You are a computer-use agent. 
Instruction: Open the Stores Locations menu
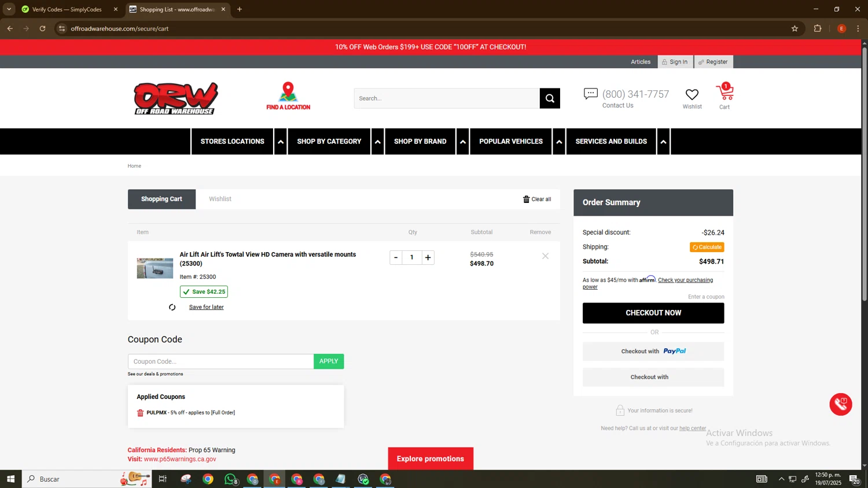click(232, 142)
